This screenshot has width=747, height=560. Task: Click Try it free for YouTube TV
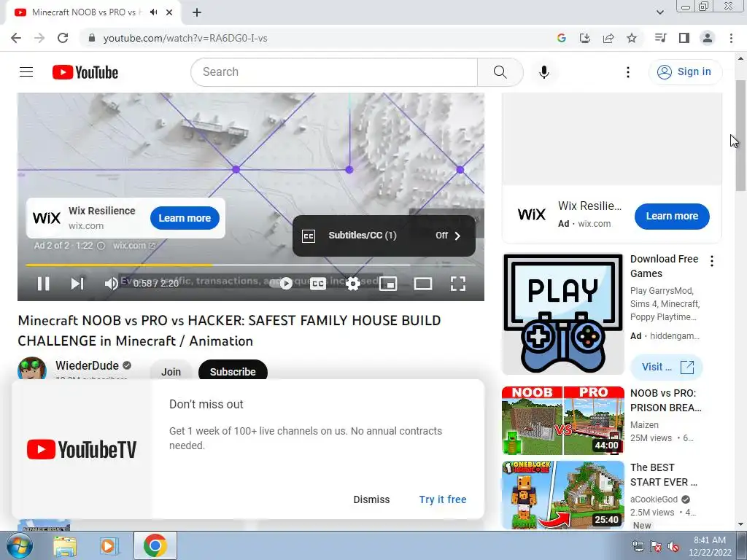[443, 499]
